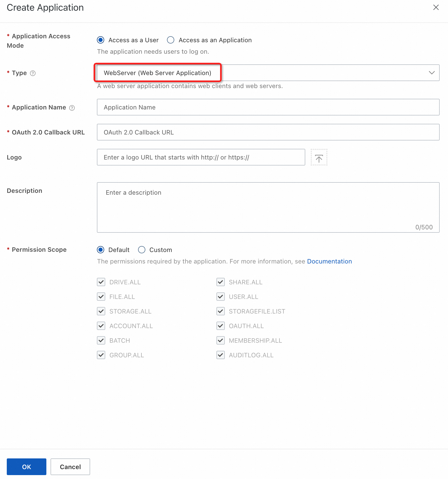Click help icon next to Type
Screen dimensions: 448x479
coord(33,73)
